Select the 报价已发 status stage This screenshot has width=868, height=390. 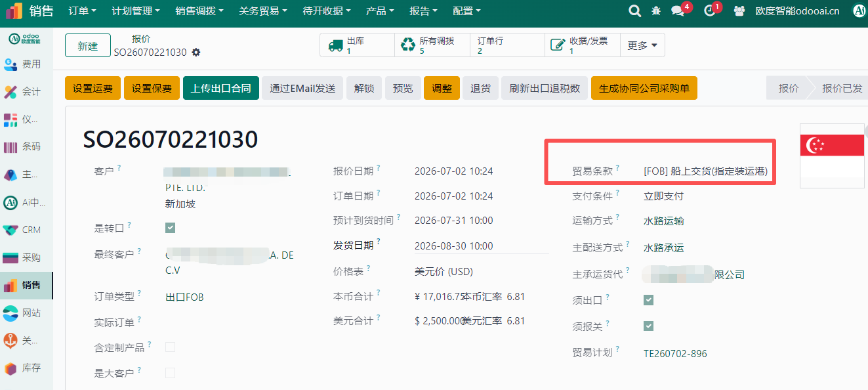coord(841,88)
